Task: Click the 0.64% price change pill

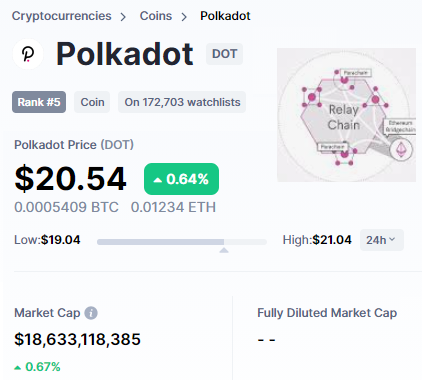Action: [x=181, y=179]
